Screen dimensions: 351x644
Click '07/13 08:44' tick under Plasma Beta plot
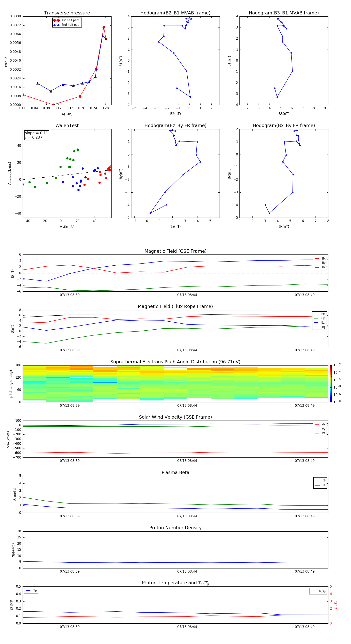(187, 516)
